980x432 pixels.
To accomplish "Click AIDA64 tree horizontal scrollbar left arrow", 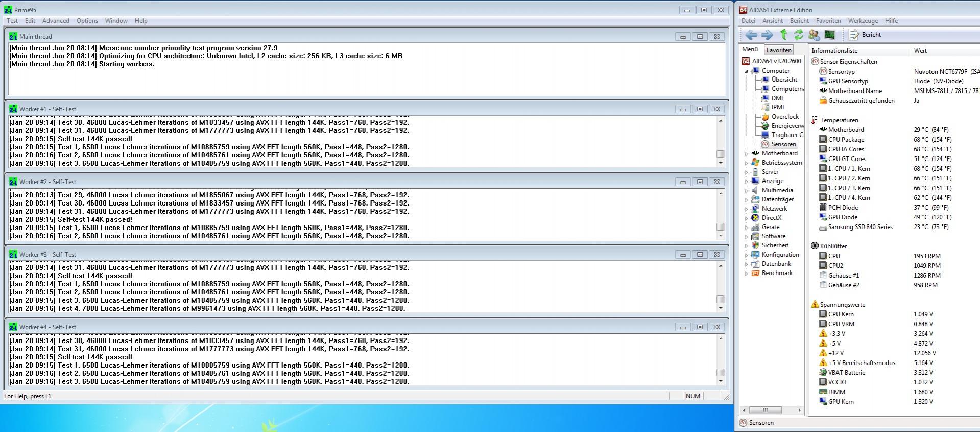I will 745,410.
